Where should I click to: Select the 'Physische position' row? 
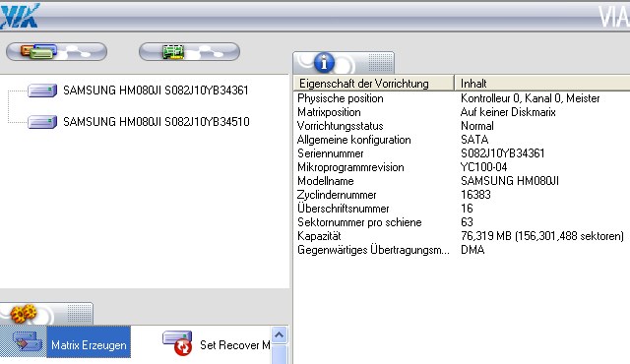coord(462,98)
